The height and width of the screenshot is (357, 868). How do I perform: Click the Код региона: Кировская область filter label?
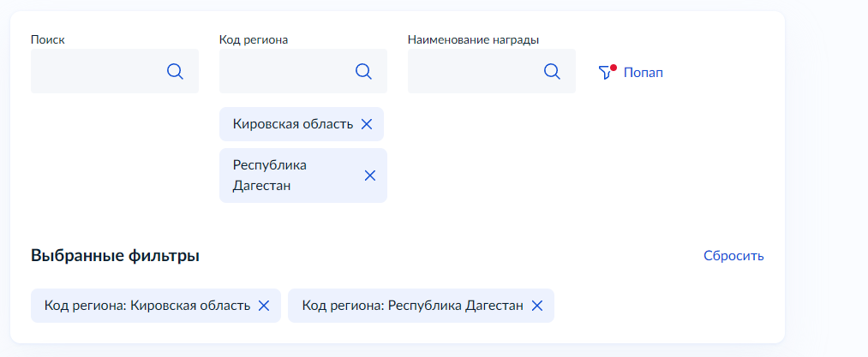coord(147,306)
